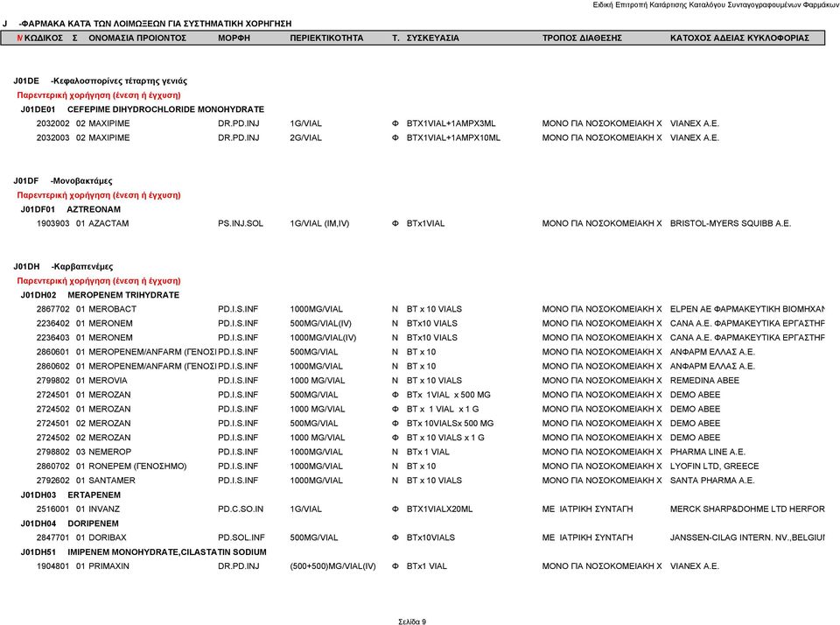Screen dimensions: 840x625
Task: Click the title 'ΦΑΡΜΑΚΑ ΚΑΤΑ ΤΩΝ ΛΟΙΜΩΞΕΩΝ ΓΙΑ ΣΥΣΤΗΜΑΤΙΚΗ ΧΟΡΗΓΗΣΗ'
Action: pyautogui.click(x=156, y=24)
